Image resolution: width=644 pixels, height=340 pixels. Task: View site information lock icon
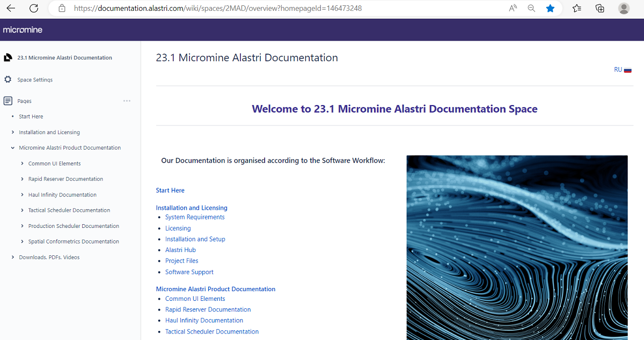coord(62,9)
